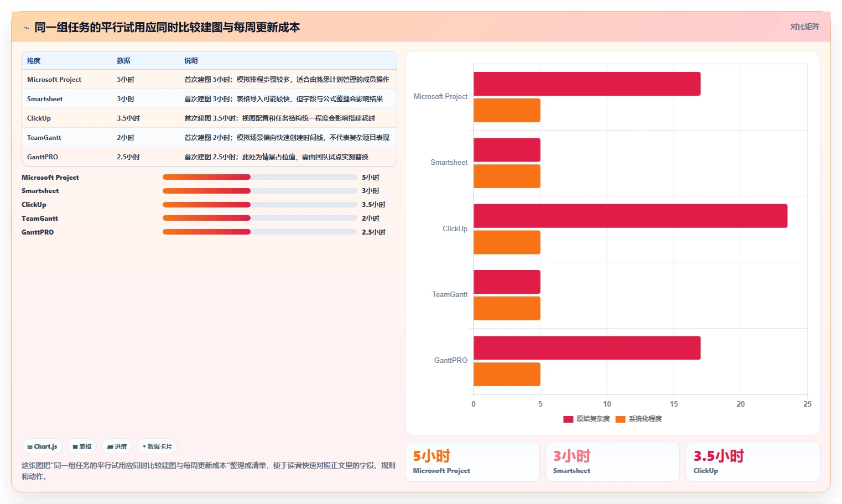
Task: Click the red TeamGantt chart bar
Action: (x=507, y=282)
